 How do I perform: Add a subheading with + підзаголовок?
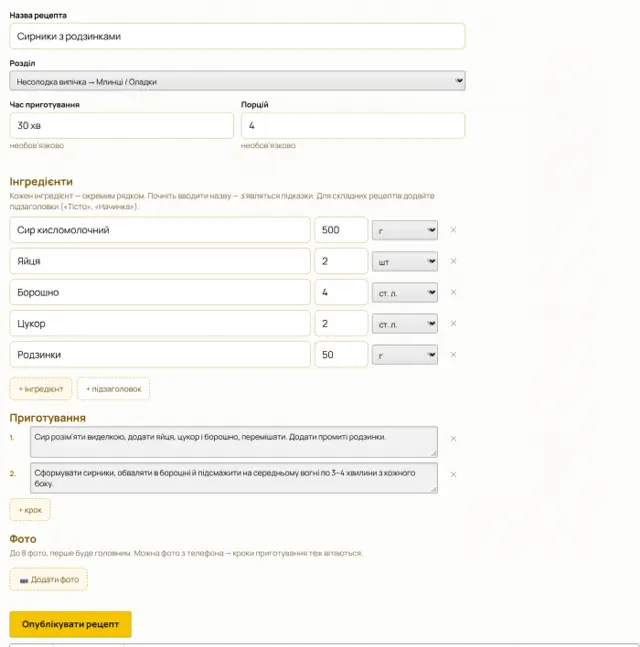click(x=113, y=389)
